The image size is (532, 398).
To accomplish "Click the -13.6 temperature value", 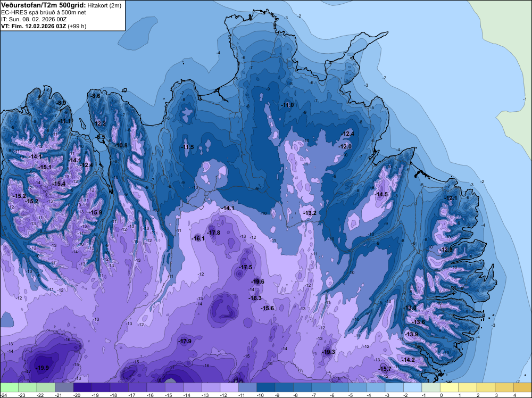I will coord(418,322).
